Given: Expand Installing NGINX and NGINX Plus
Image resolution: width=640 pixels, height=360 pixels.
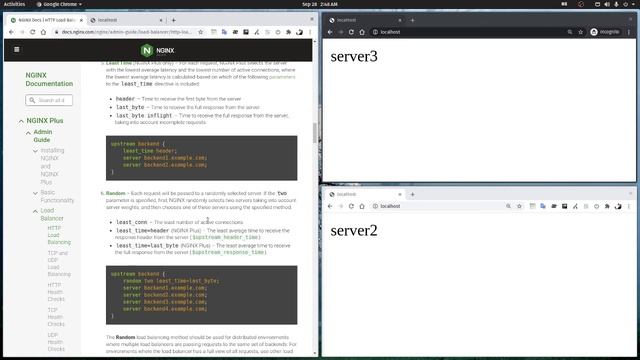Looking at the screenshot, I should pos(36,151).
